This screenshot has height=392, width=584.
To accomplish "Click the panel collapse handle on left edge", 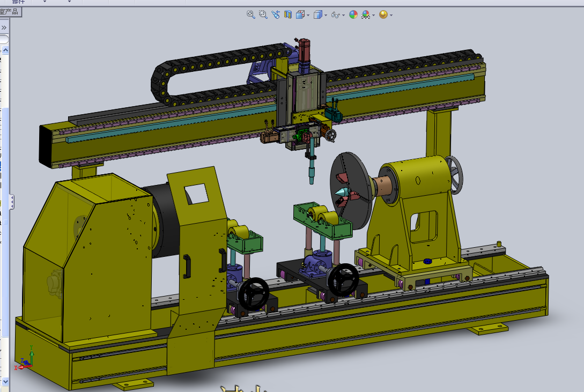I will (x=12, y=202).
